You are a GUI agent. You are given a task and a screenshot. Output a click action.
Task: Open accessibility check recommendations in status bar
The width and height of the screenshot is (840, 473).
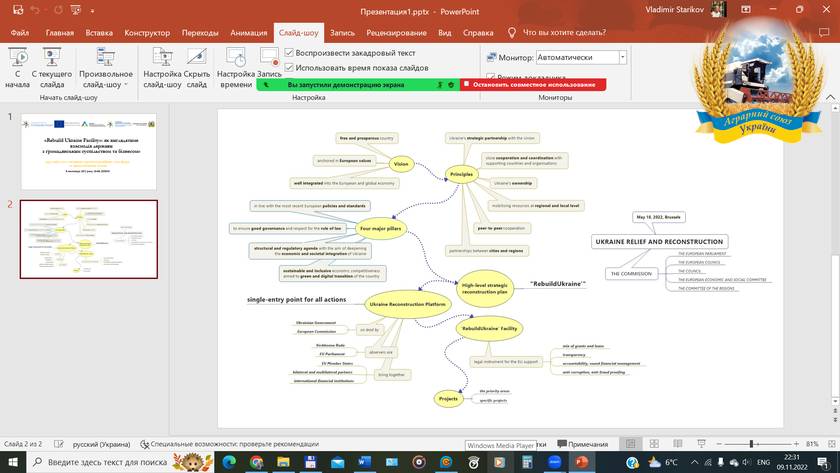(x=229, y=444)
